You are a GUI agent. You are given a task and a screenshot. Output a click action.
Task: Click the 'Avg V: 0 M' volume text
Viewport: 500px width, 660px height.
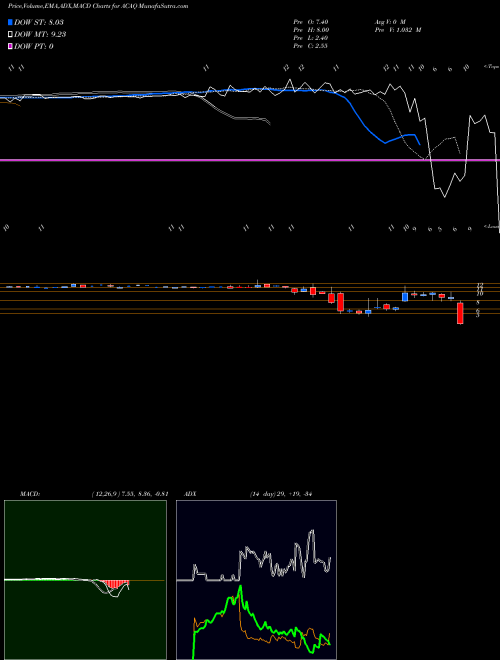click(x=389, y=21)
